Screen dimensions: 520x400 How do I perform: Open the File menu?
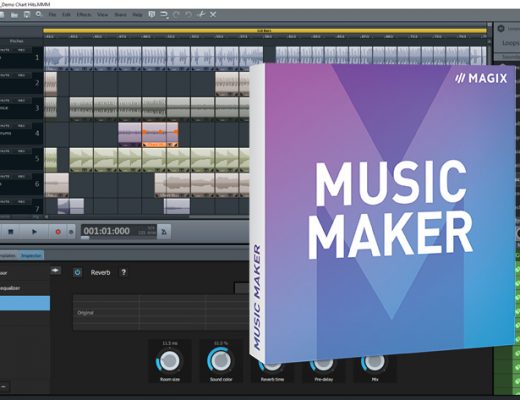(x=52, y=15)
